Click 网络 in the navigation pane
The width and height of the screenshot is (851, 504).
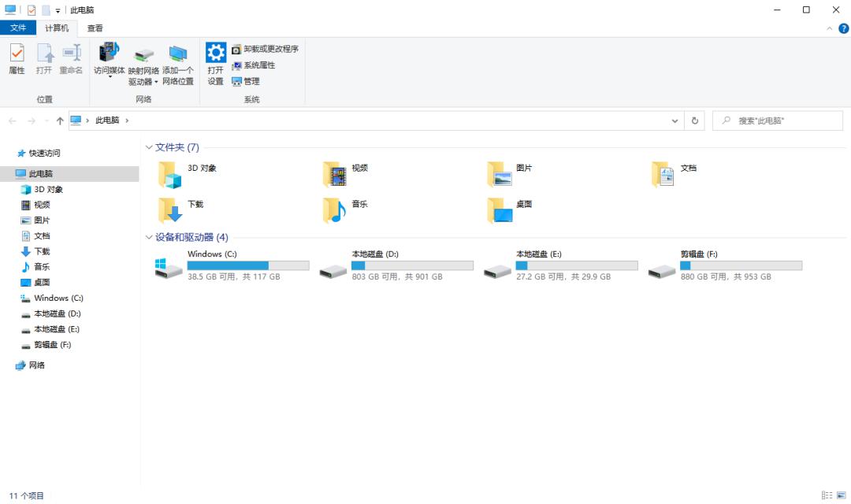(x=36, y=365)
